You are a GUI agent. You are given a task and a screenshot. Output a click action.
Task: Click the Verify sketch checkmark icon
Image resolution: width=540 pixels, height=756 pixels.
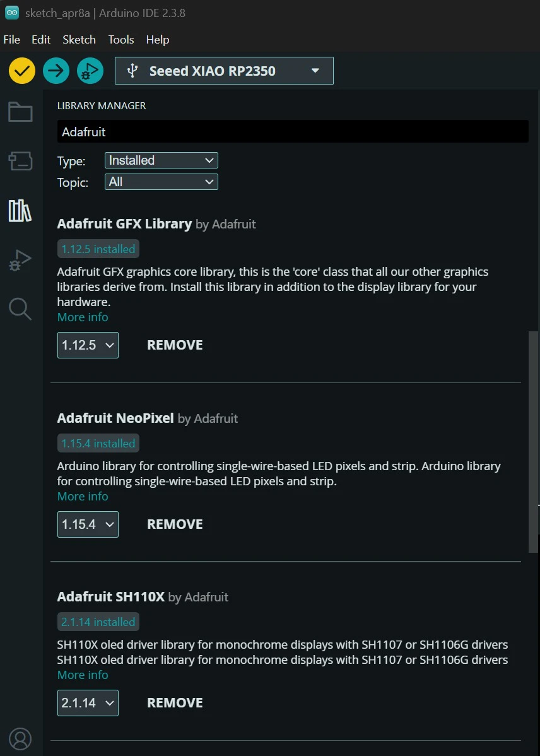[x=21, y=70]
